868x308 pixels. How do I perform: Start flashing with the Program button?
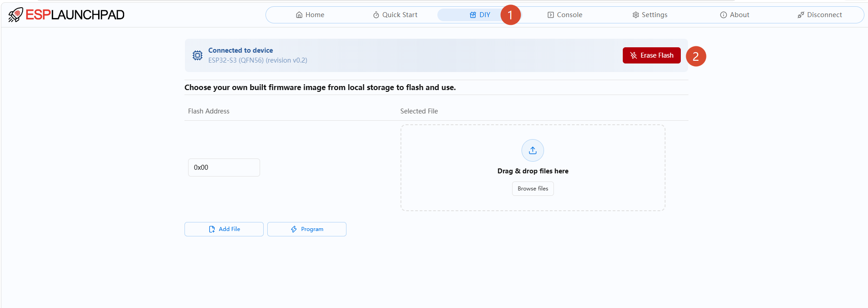click(x=307, y=229)
